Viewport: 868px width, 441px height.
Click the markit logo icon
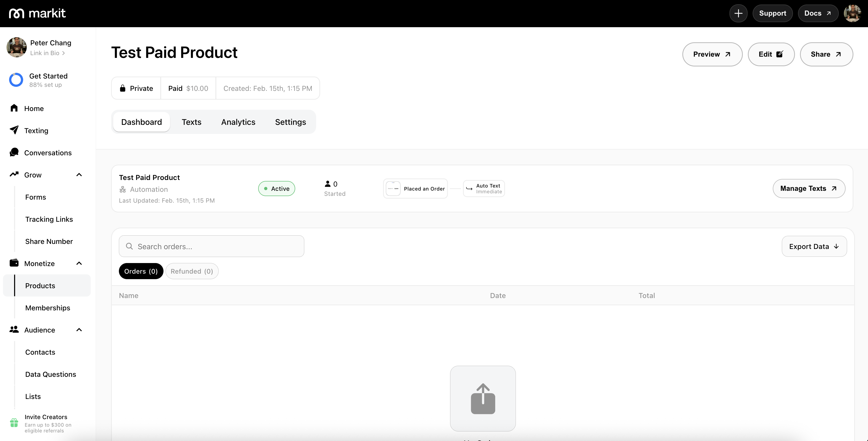coord(17,13)
